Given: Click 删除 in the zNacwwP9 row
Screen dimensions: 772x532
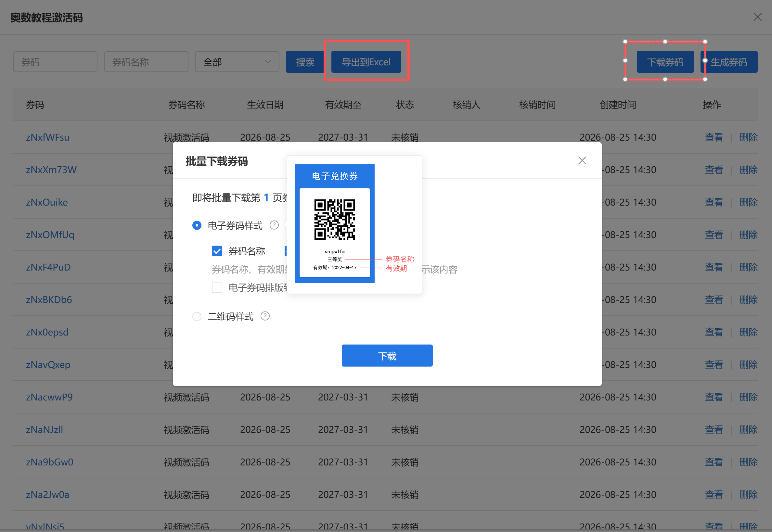Looking at the screenshot, I should 748,397.
